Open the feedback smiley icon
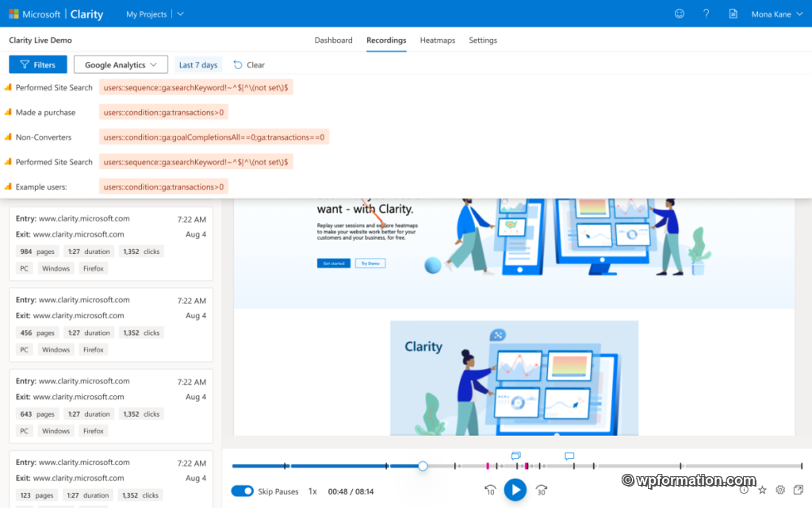The width and height of the screenshot is (812, 508). tap(680, 14)
